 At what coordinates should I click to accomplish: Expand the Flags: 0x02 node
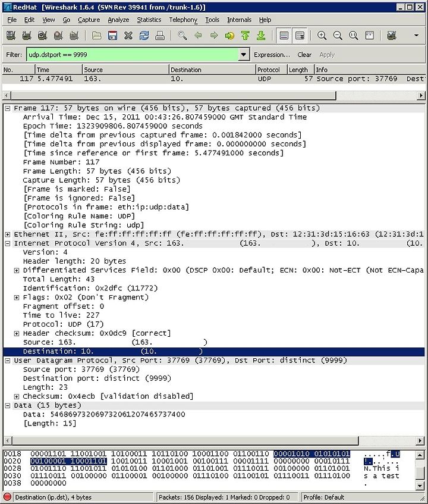point(17,298)
